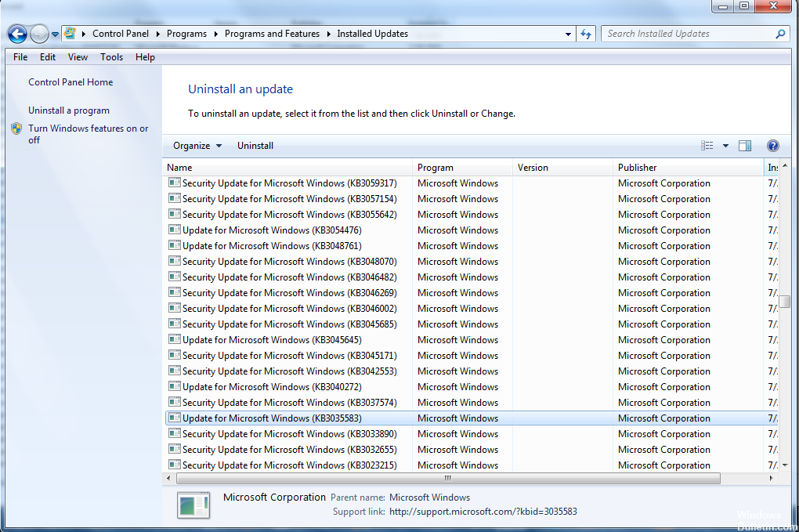Go back with the blue Back arrow
Image resolution: width=799 pixels, height=532 pixels.
pos(17,34)
